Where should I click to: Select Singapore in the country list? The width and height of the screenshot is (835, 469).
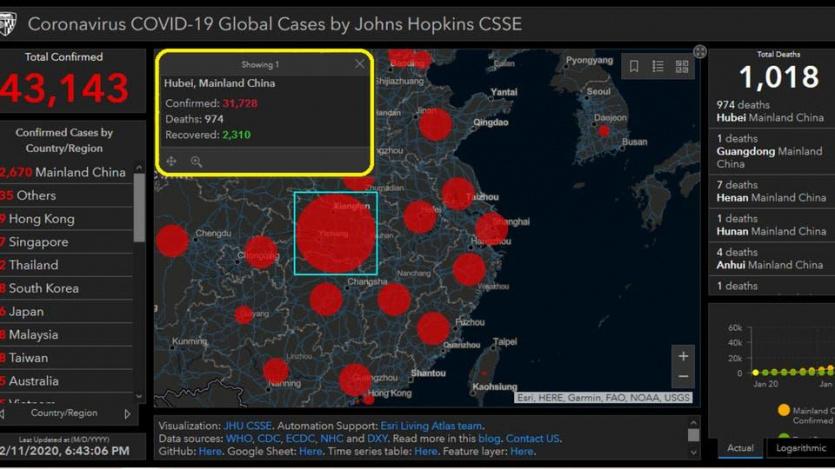pyautogui.click(x=38, y=242)
